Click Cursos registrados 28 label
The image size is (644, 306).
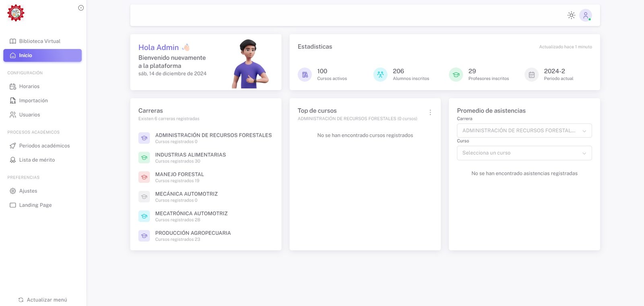[x=178, y=220]
